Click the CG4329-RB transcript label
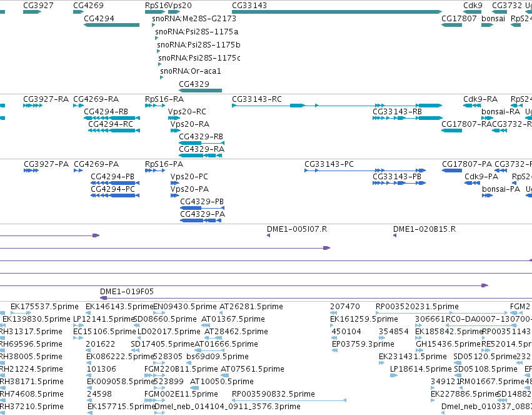Screen dimensions: 532x416 201,136
